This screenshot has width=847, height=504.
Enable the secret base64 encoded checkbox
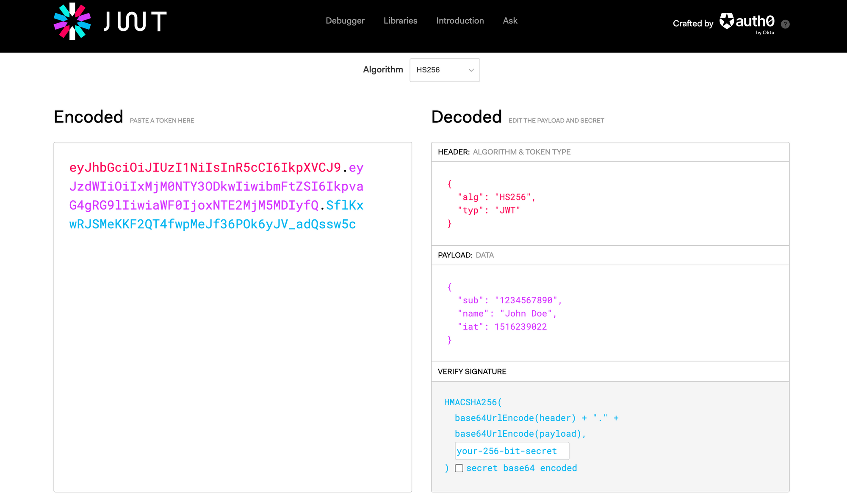[x=459, y=468]
